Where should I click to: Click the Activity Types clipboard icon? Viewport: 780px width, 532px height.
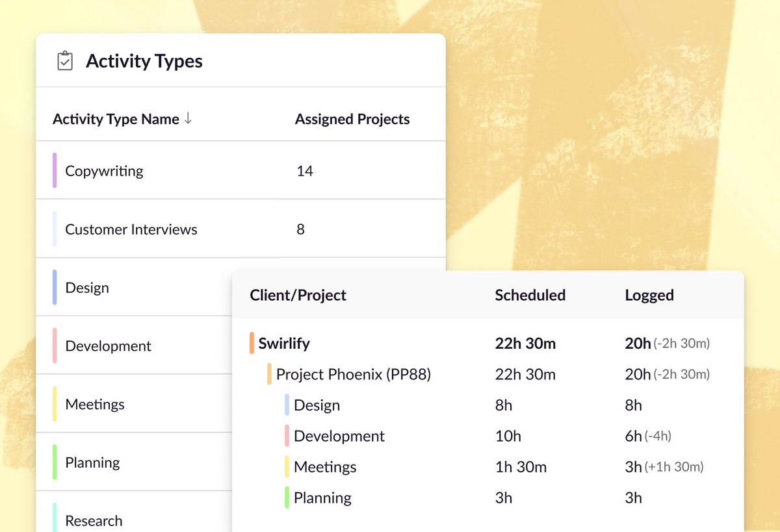pyautogui.click(x=64, y=61)
